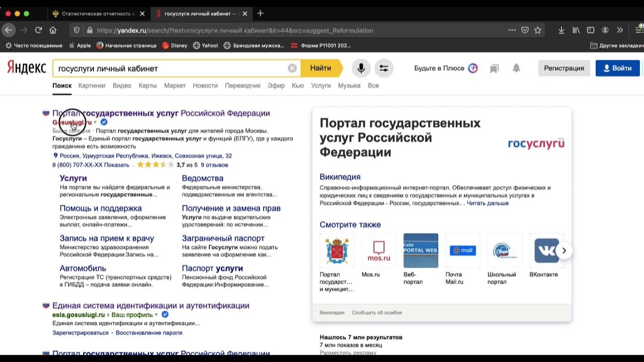Viewport: 644px width, 362px height.
Task: Select the Видео search tab
Action: tap(122, 85)
